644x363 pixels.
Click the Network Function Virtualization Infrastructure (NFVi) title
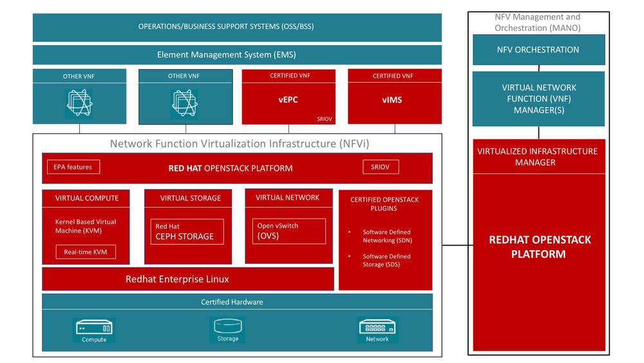click(240, 144)
